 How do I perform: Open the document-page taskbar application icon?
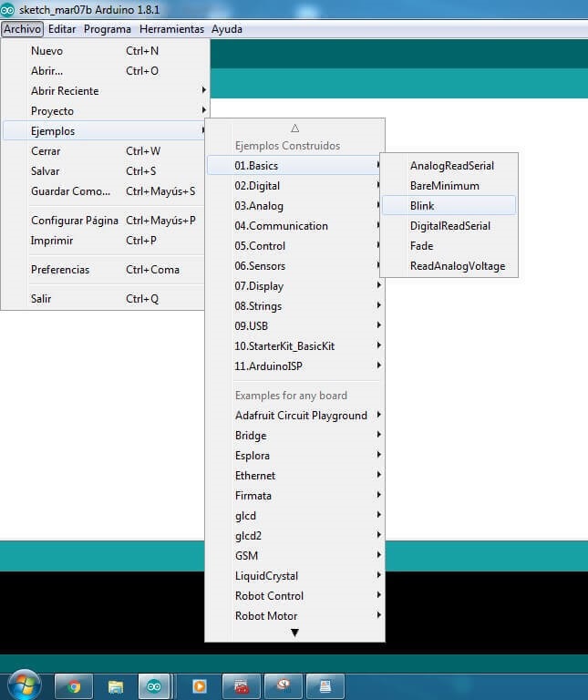tap(325, 686)
